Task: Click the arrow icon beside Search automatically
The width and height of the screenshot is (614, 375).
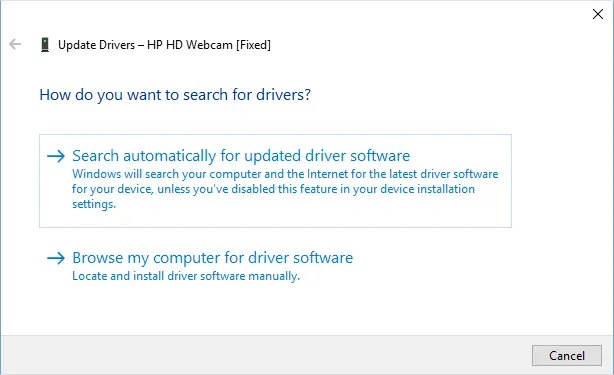Action: tap(56, 156)
